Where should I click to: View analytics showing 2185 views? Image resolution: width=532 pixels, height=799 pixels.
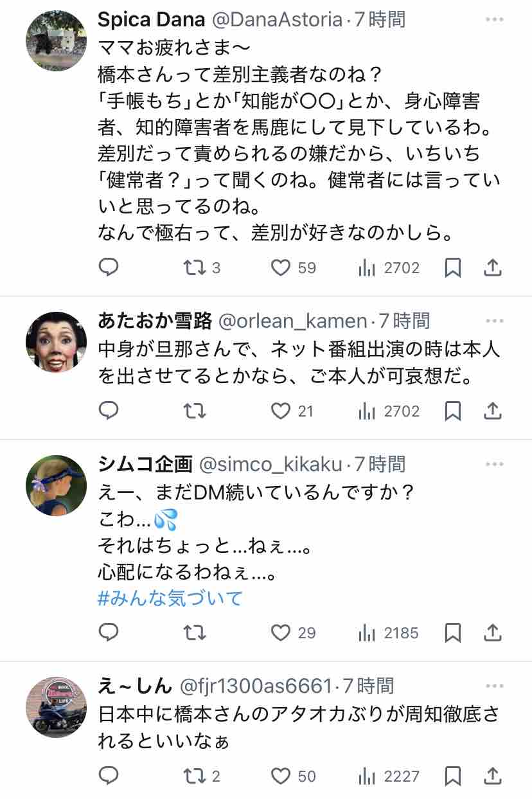389,633
